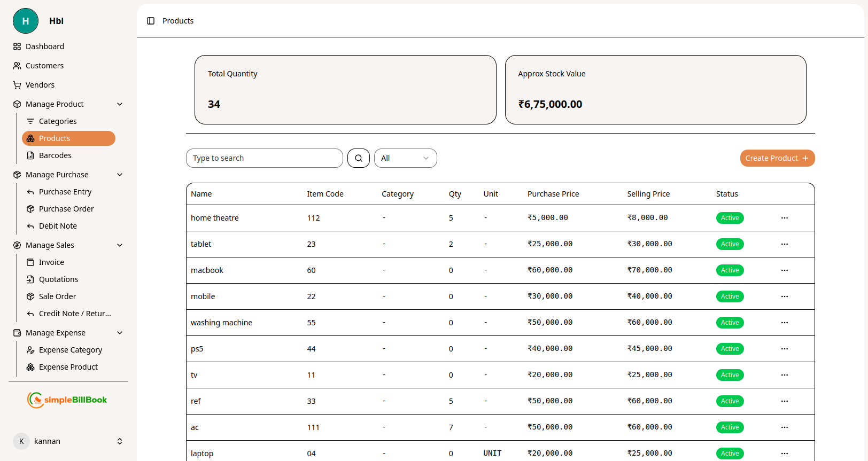Click the search magnifier icon button
The height and width of the screenshot is (461, 868).
click(358, 158)
